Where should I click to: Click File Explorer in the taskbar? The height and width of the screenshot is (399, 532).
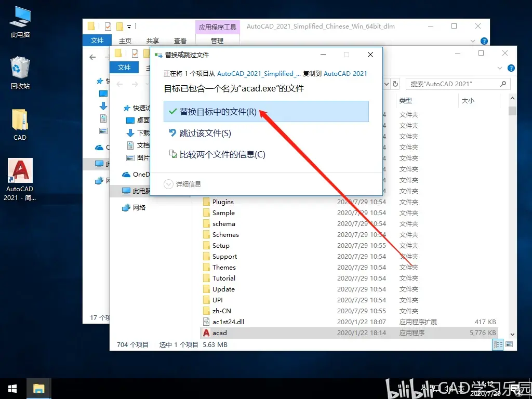[x=38, y=389]
